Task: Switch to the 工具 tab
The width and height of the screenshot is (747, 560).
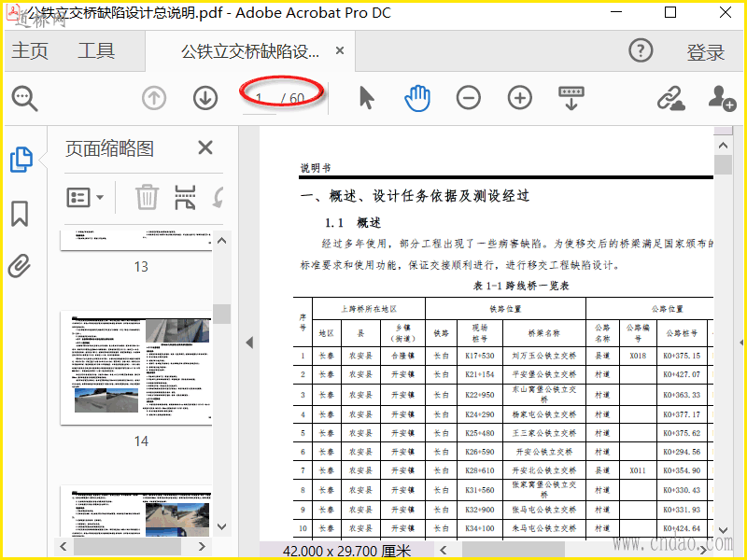Action: (x=96, y=50)
